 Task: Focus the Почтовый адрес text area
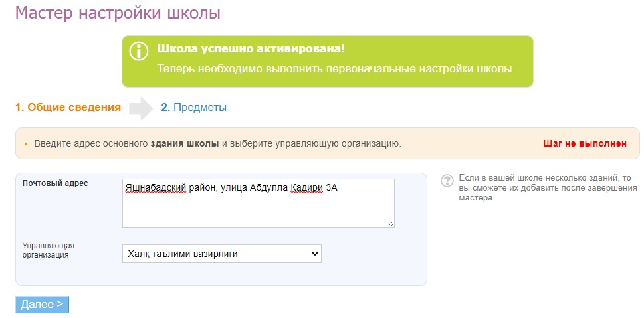259,203
